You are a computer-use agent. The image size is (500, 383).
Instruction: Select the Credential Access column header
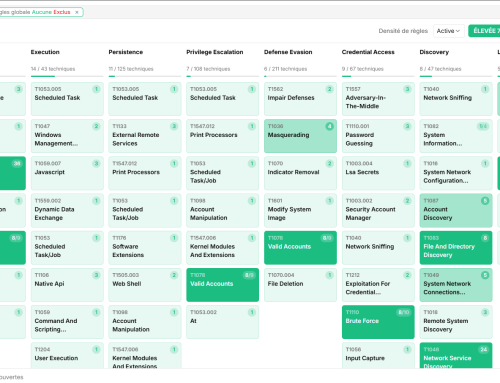coord(368,52)
